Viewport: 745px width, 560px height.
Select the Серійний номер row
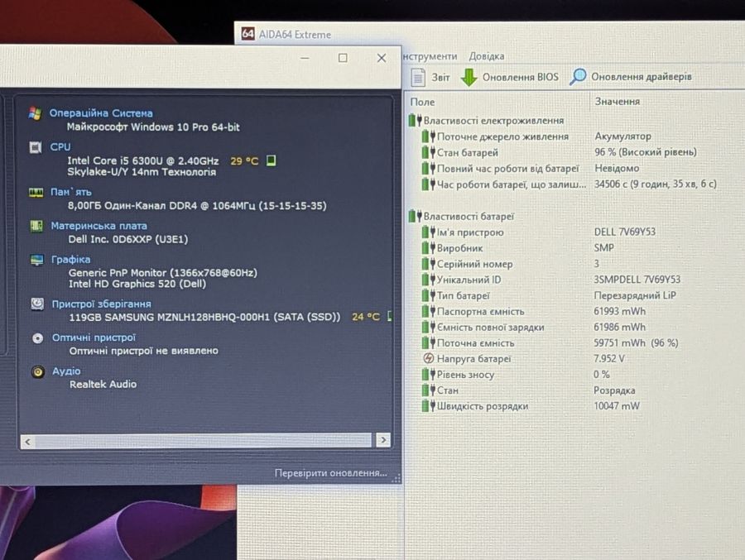click(575, 264)
